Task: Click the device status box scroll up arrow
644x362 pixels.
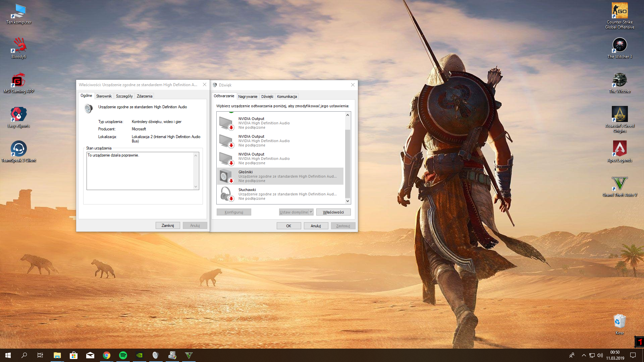Action: pos(196,155)
